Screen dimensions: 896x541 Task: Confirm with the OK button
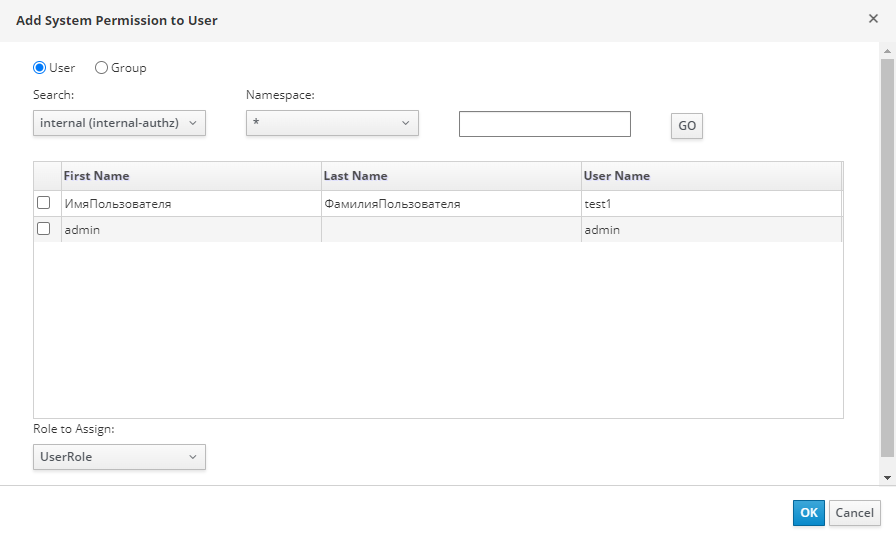point(808,513)
